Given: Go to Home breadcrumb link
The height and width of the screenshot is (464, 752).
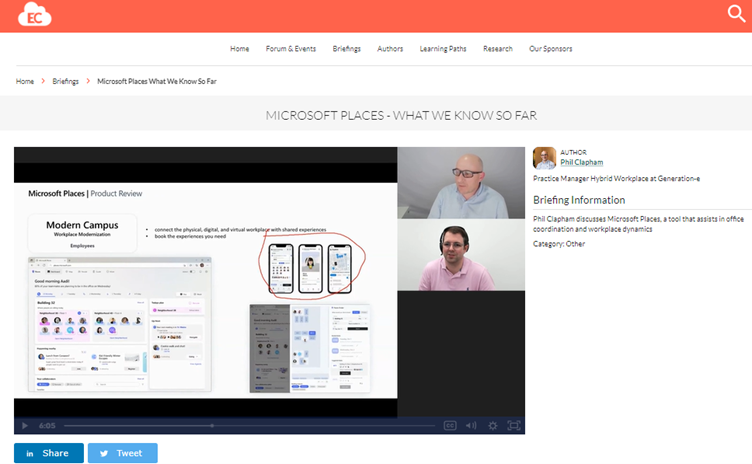Looking at the screenshot, I should click(25, 82).
